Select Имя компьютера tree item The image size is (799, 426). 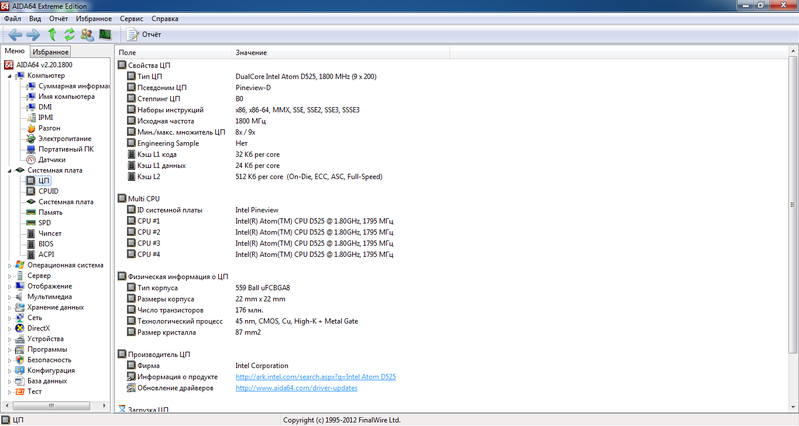click(x=66, y=96)
